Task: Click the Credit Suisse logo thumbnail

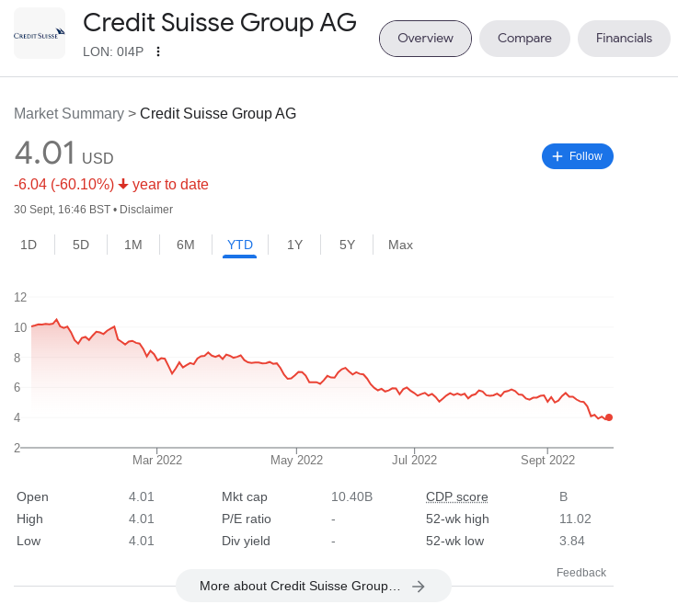Action: [40, 33]
